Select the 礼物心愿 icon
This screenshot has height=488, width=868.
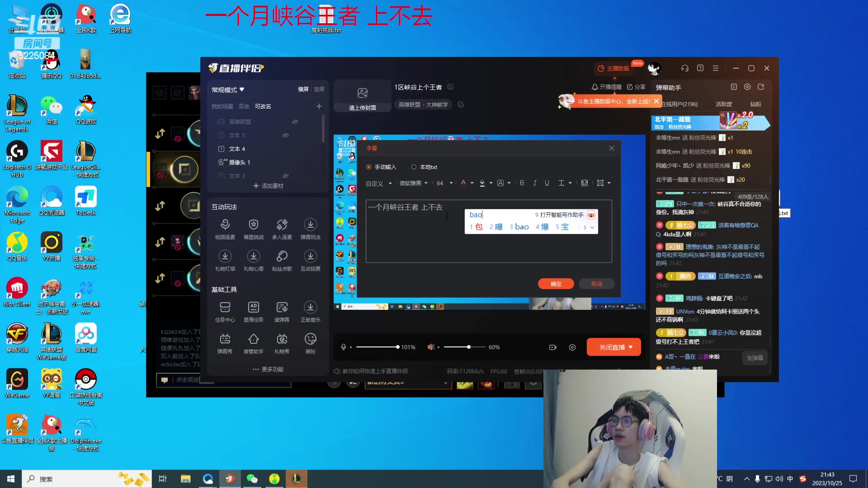[x=253, y=256]
